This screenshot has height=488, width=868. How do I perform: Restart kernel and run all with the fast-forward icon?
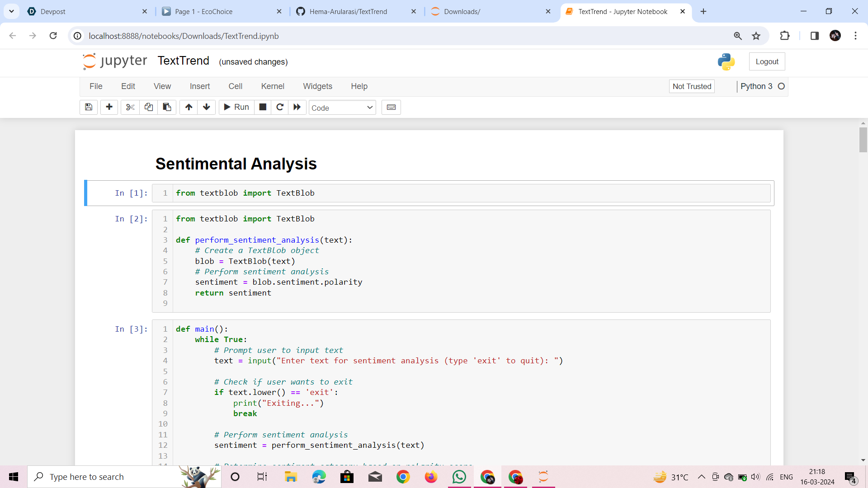pyautogui.click(x=297, y=107)
